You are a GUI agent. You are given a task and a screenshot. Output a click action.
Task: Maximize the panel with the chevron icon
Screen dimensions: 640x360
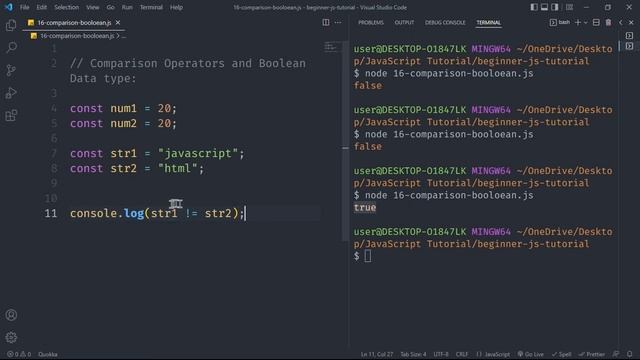pyautogui.click(x=620, y=22)
